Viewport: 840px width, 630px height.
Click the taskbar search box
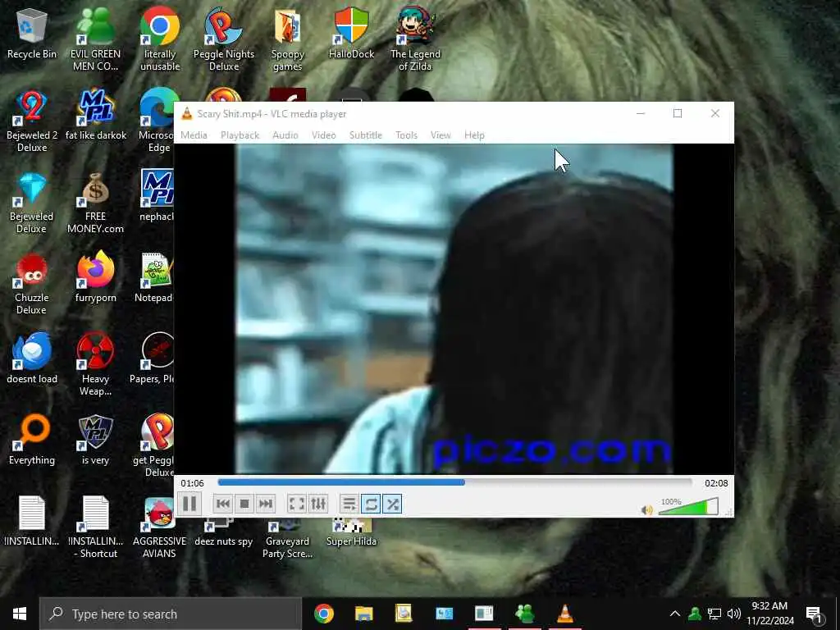click(x=171, y=614)
